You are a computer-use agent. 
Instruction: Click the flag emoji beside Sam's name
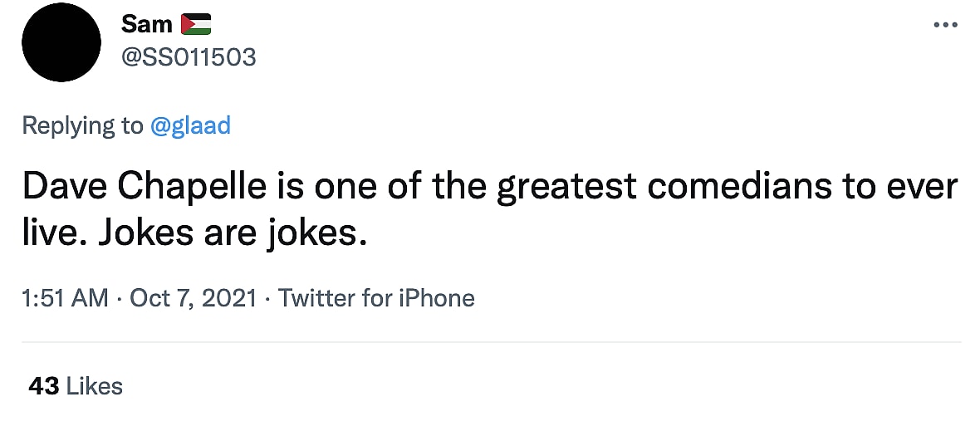click(x=196, y=25)
